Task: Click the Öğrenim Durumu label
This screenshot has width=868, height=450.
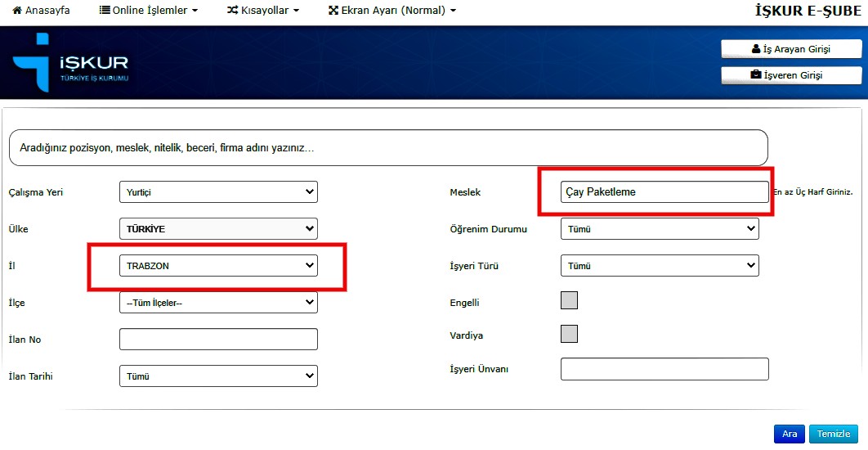Action: [489, 229]
